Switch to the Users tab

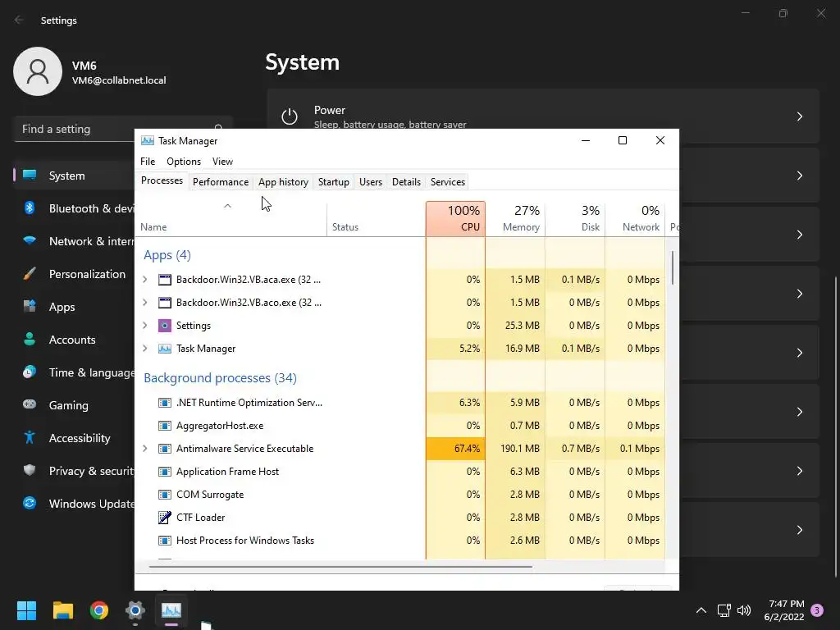point(371,182)
